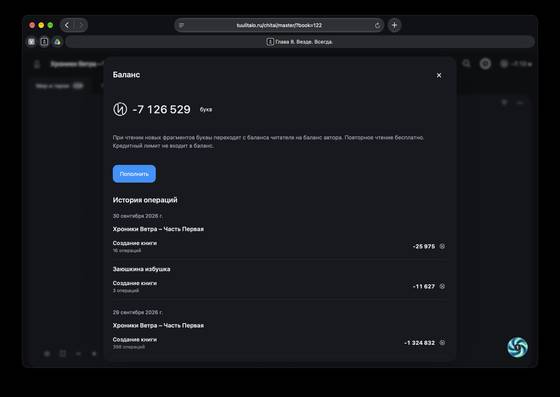560x397 pixels.
Task: Click the first icon in bottom-left toolbar
Action: tap(47, 354)
